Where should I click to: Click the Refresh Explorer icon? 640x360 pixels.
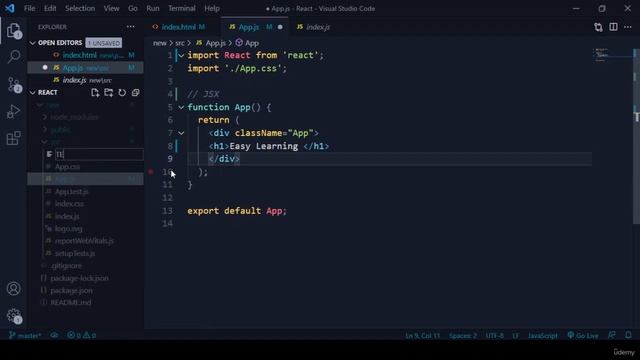122,93
